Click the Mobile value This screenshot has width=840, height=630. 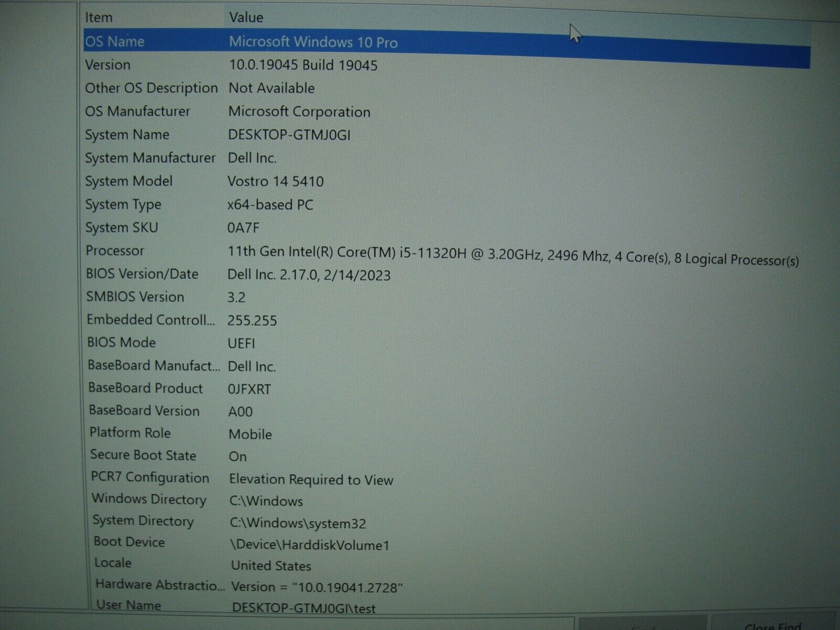coord(250,434)
